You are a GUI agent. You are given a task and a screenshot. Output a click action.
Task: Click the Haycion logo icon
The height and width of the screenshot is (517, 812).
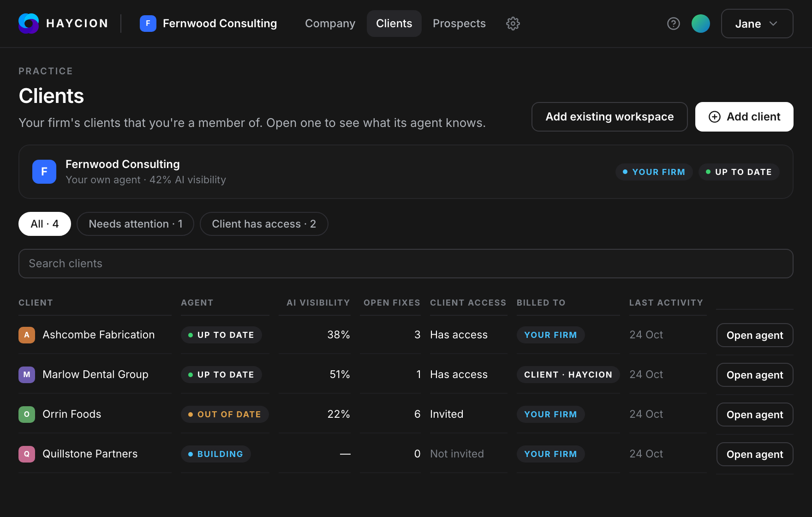pos(29,24)
